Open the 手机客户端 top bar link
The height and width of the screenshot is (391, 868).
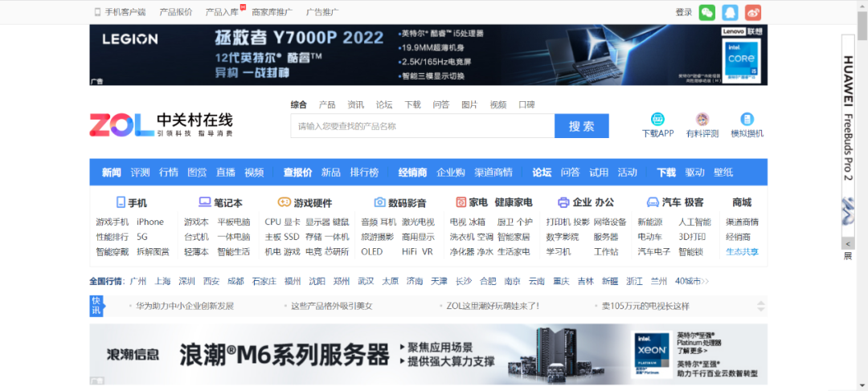tap(125, 12)
